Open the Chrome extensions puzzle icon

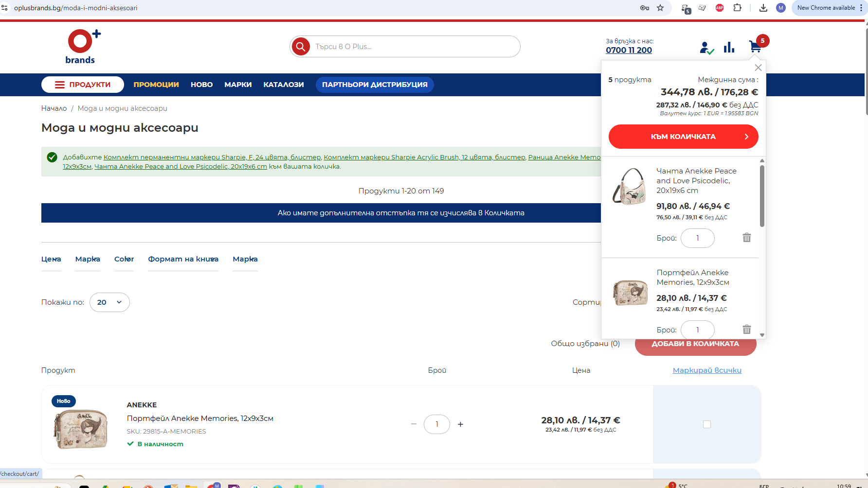(x=738, y=8)
